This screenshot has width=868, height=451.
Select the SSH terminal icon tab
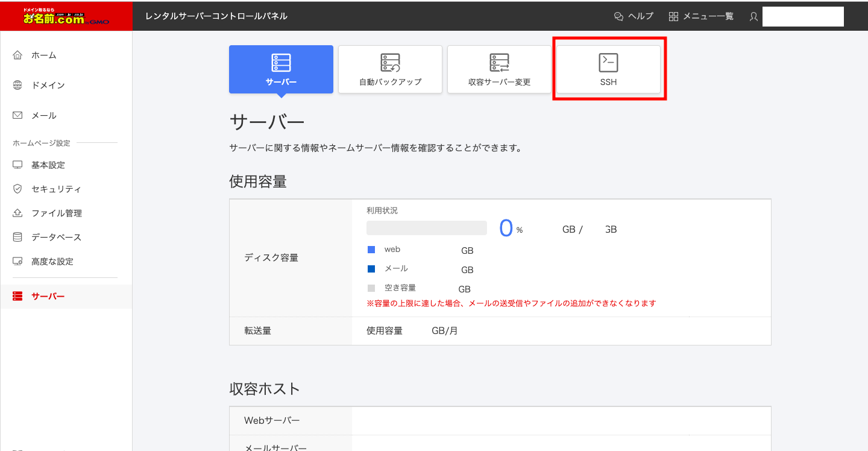point(608,63)
